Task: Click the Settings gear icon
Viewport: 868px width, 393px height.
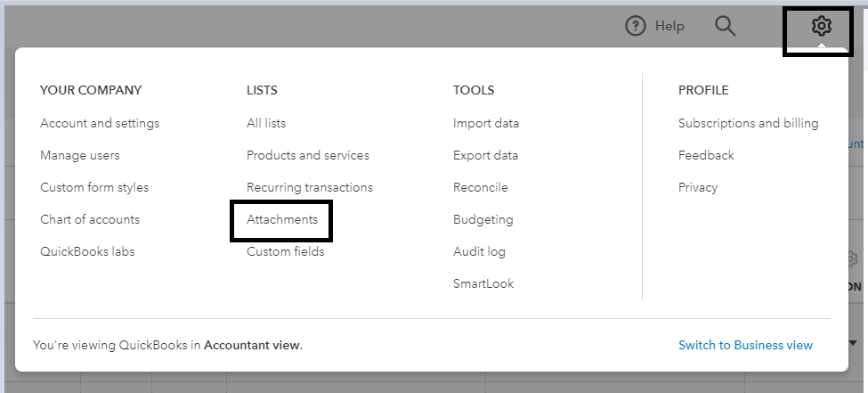Action: coord(821,27)
